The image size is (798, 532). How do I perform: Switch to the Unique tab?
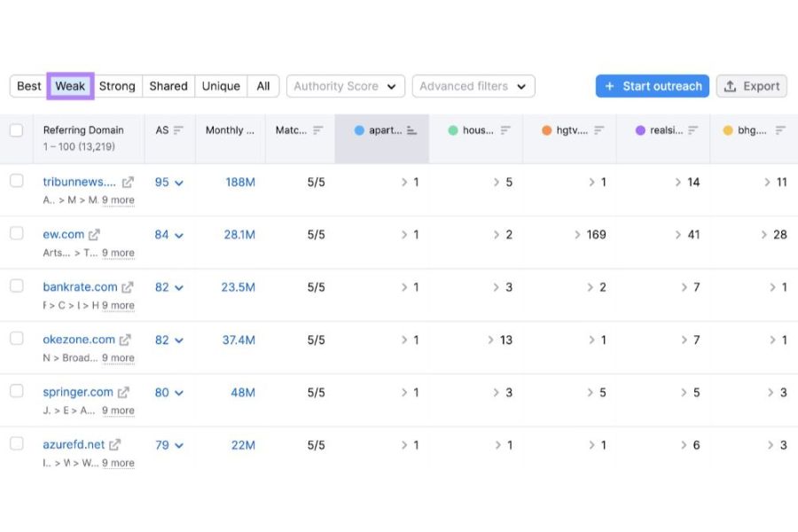click(x=221, y=86)
